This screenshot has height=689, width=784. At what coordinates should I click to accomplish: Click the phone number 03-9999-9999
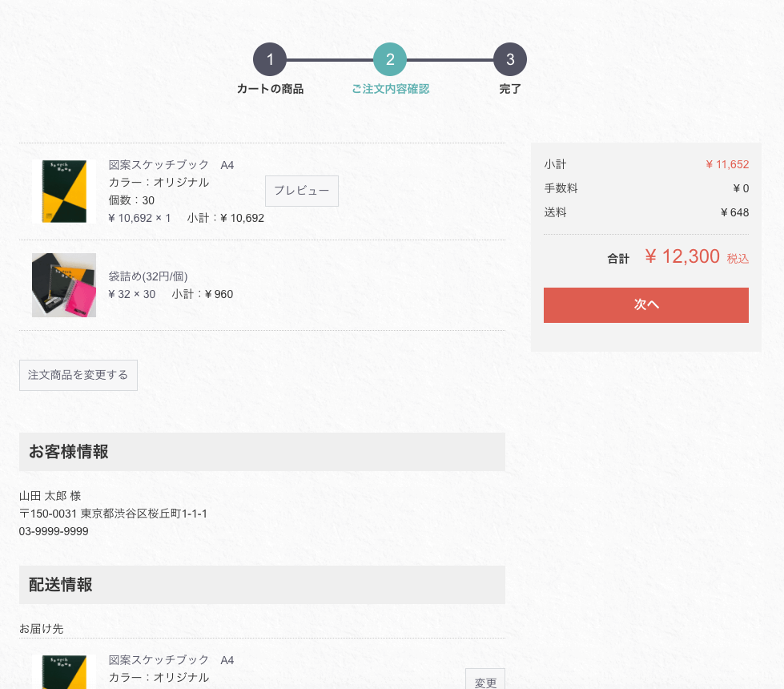tap(54, 531)
